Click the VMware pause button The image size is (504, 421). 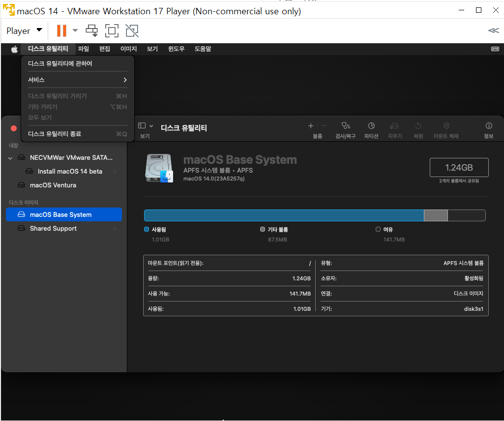(x=61, y=31)
